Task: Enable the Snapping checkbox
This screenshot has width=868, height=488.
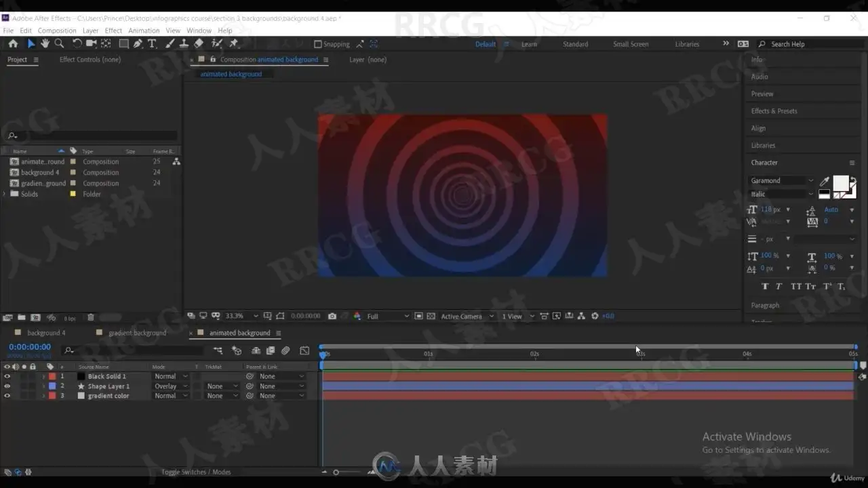Action: pyautogui.click(x=317, y=44)
